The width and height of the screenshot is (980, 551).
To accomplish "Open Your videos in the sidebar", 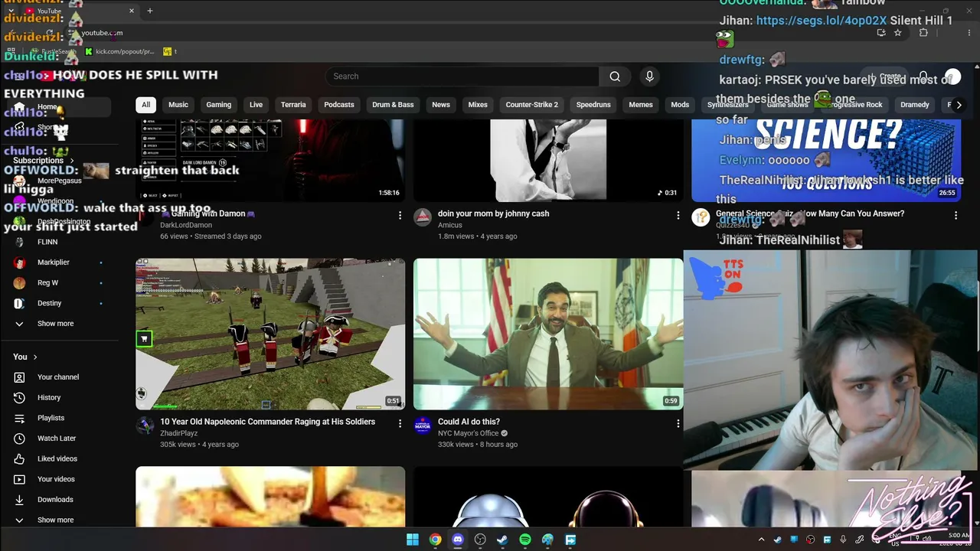I will coord(56,479).
